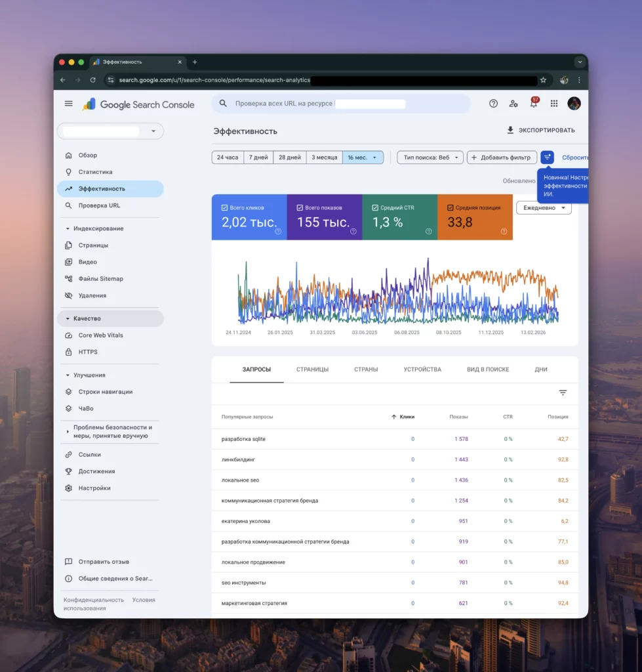Uncheck the Всего кликов checkbox
This screenshot has width=642, height=672.
point(224,207)
